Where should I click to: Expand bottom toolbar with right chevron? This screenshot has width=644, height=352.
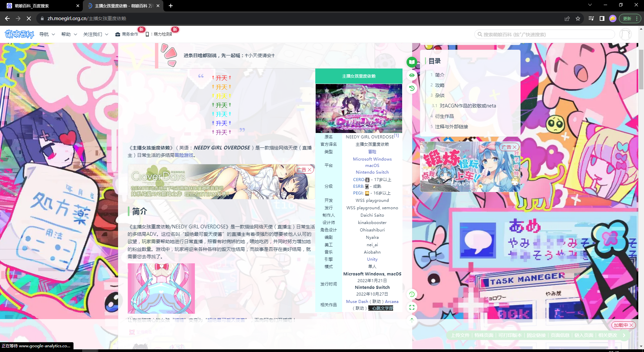click(624, 335)
